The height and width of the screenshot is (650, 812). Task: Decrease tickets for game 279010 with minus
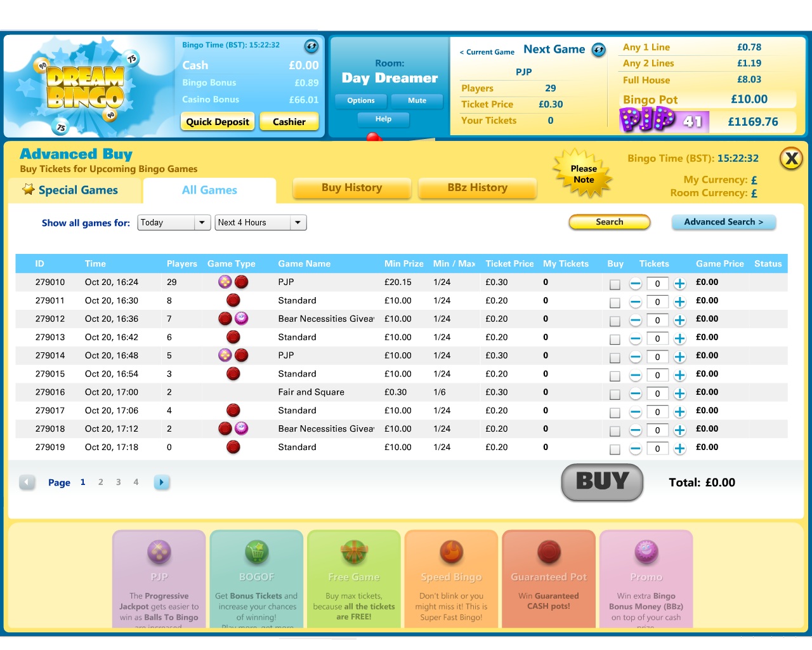click(635, 284)
